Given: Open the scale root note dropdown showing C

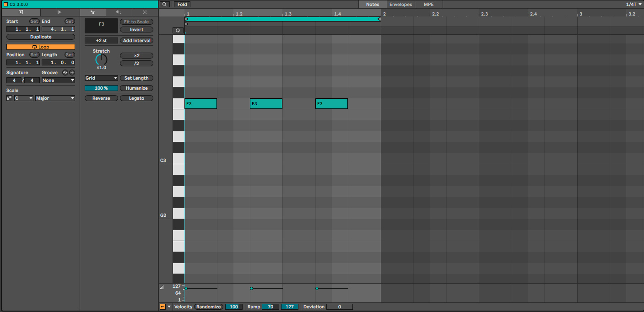Looking at the screenshot, I should point(24,98).
